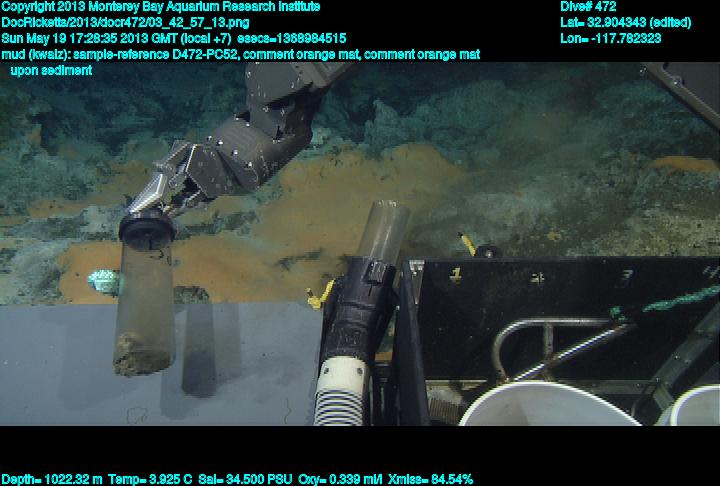Viewport: 720px width, 486px height.
Task: Click the copyright line 'Copyright 2013 Monterey Bay Aquarium Research Institute'
Action: (161, 7)
